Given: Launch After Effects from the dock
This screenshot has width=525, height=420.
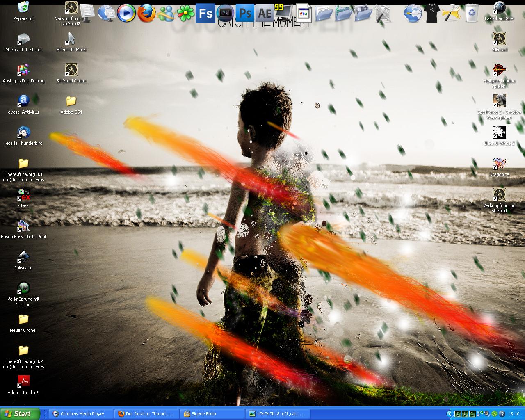Looking at the screenshot, I should point(265,14).
